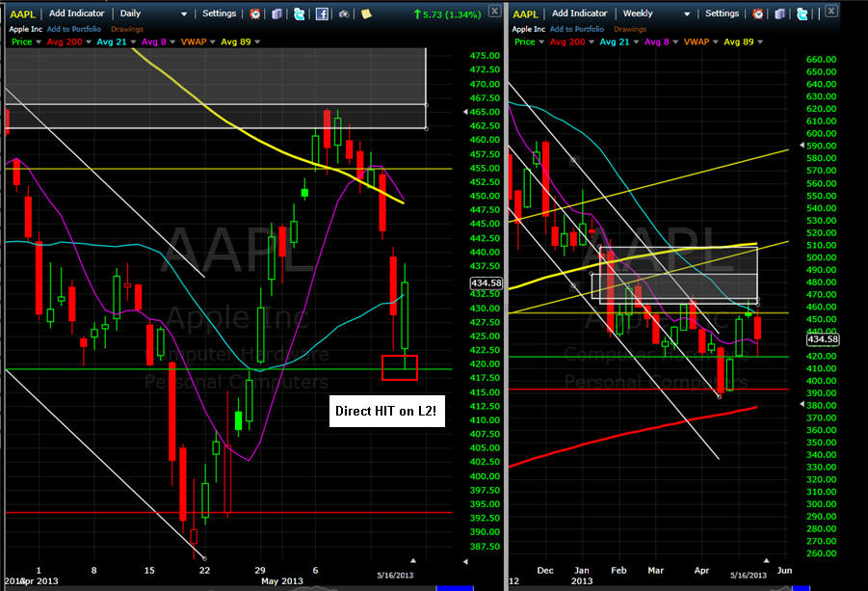Open Settings in the Weekly chart
The width and height of the screenshot is (868, 591).
(x=722, y=13)
